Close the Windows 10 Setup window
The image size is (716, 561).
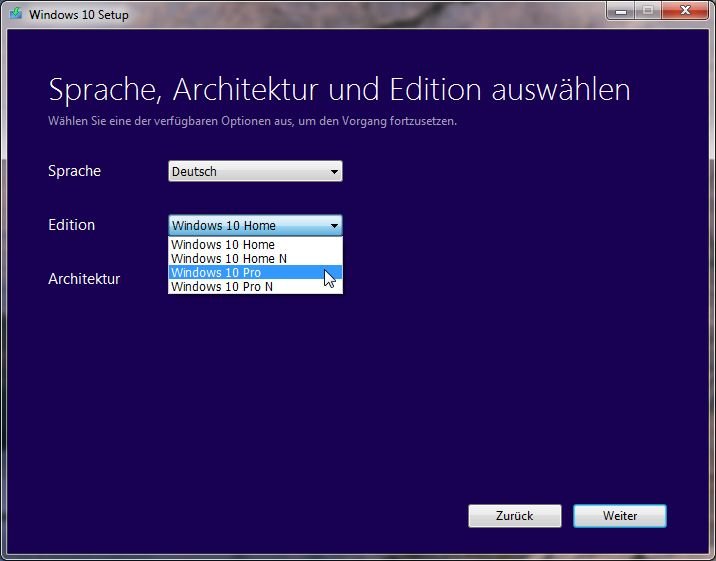[684, 10]
